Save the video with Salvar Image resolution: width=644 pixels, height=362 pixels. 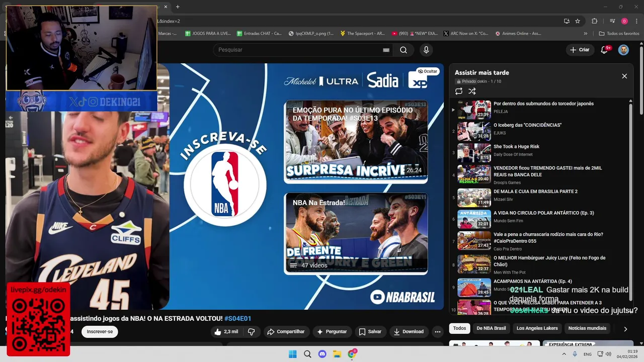[370, 332]
